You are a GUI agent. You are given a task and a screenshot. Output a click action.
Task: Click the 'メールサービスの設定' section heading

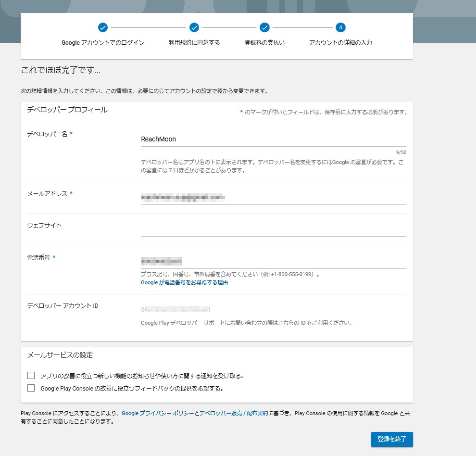coord(60,355)
